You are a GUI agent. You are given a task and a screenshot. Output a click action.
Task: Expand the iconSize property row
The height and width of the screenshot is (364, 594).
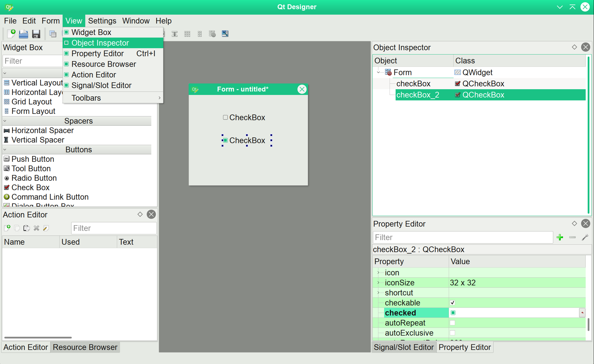[378, 283]
